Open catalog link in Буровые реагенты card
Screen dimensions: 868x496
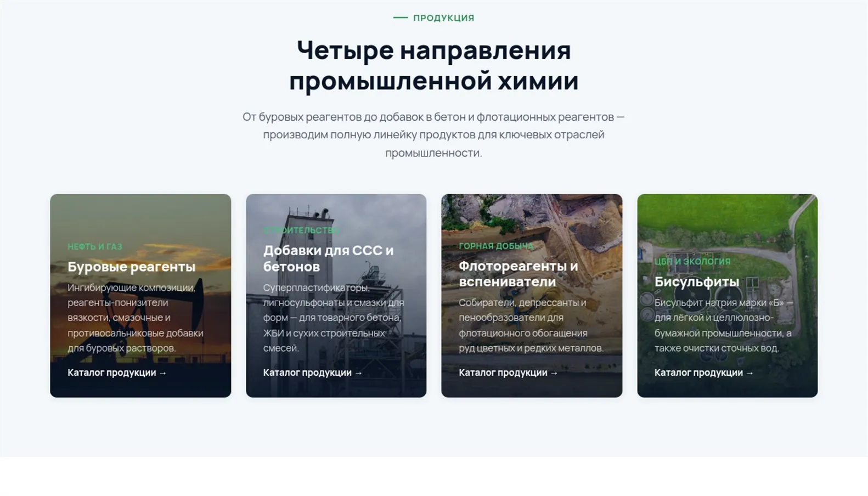(x=117, y=373)
